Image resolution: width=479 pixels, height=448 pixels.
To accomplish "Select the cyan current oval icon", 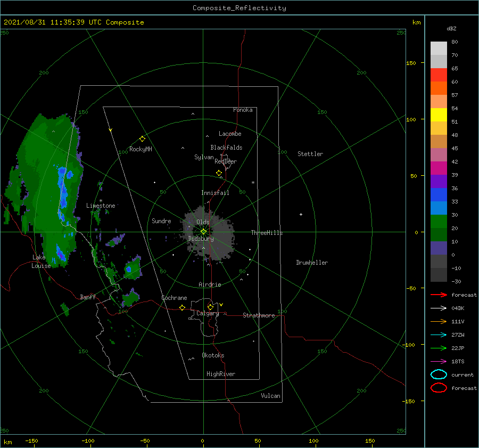I will click(439, 374).
